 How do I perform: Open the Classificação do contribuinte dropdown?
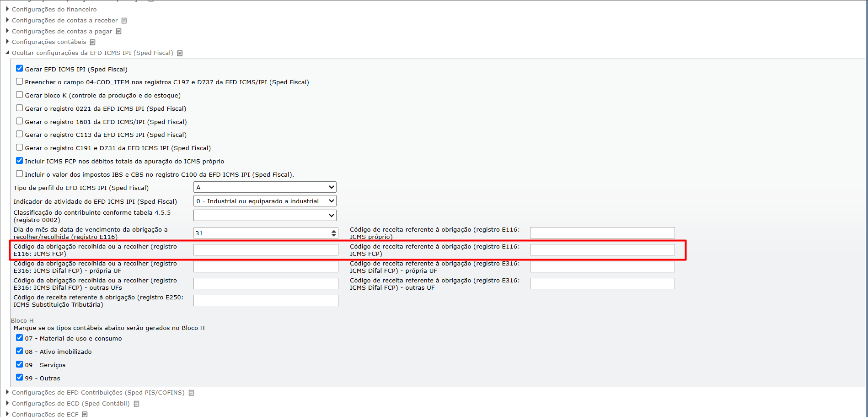(265, 215)
